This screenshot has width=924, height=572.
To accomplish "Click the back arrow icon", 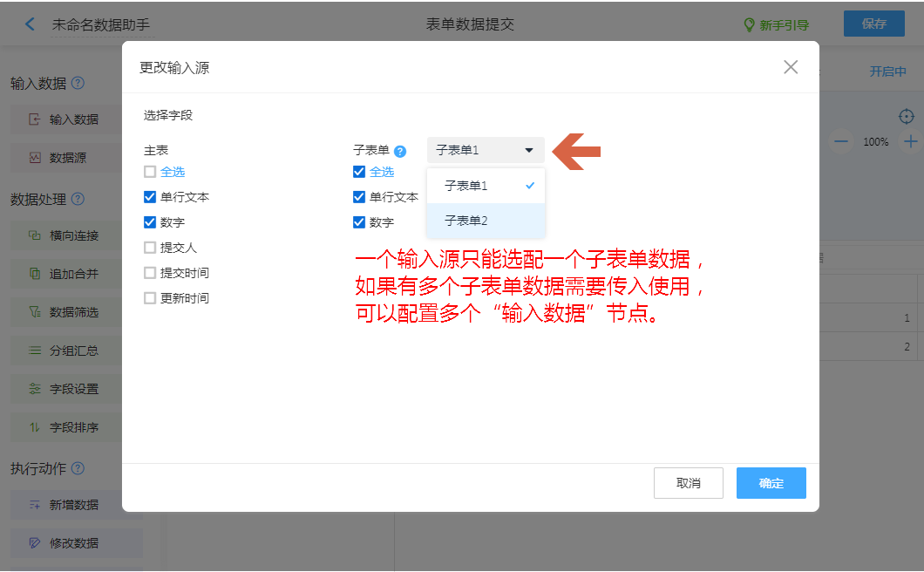I will (31, 24).
